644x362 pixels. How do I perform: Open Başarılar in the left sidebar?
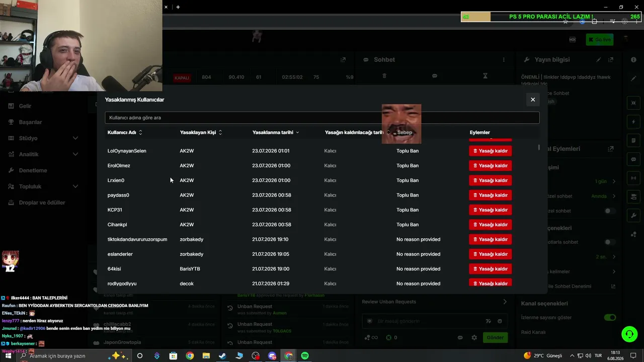click(x=30, y=122)
